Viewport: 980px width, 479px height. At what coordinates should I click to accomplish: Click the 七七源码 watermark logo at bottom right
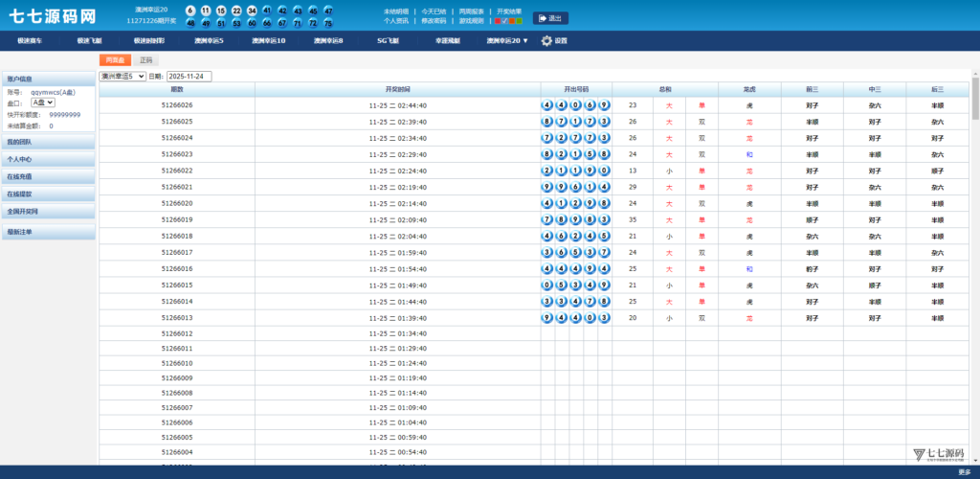[x=938, y=454]
